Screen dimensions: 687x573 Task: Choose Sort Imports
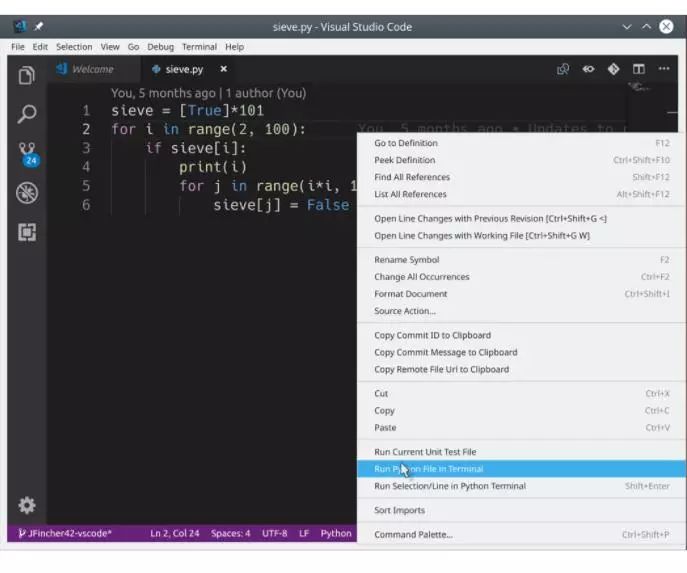pos(521,510)
